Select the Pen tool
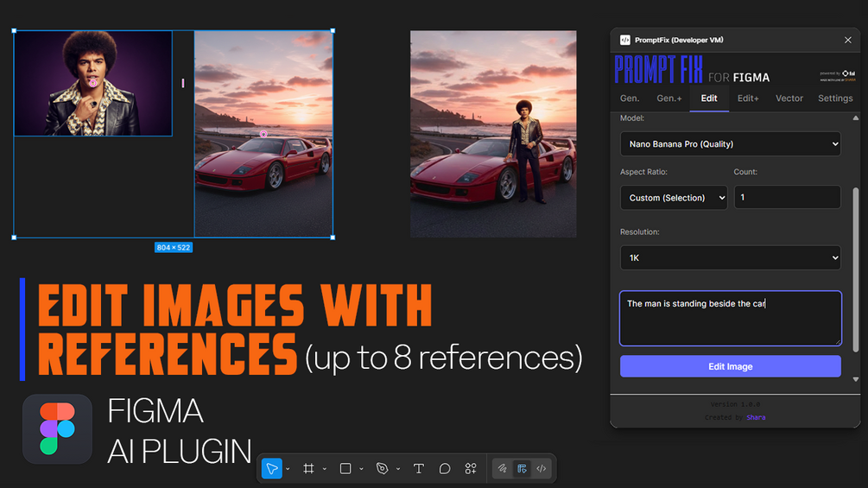Image resolution: width=868 pixels, height=488 pixels. coord(382,469)
